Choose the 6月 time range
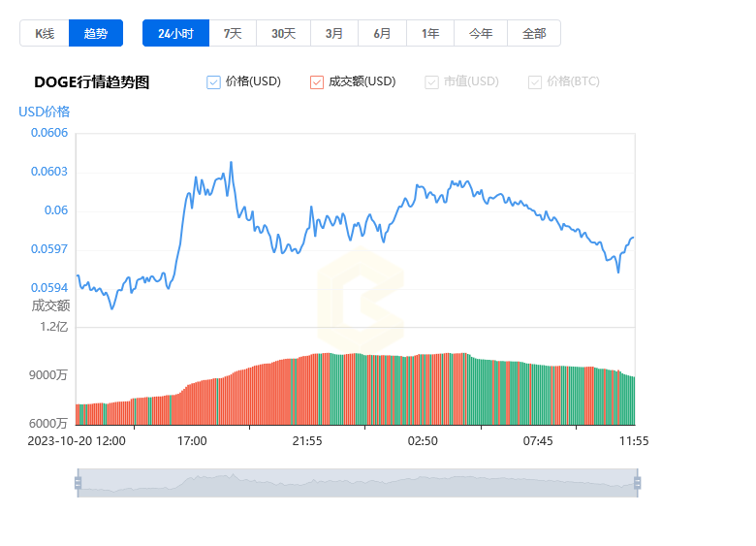 [383, 33]
